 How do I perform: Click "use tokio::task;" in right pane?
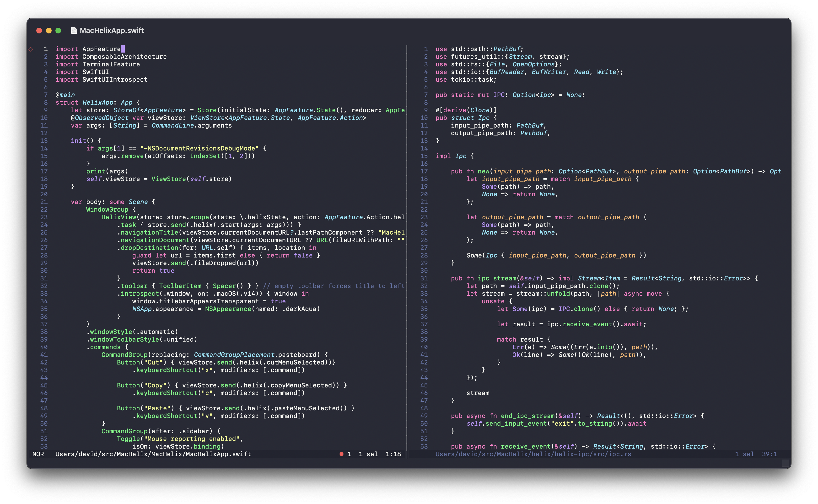pyautogui.click(x=466, y=80)
